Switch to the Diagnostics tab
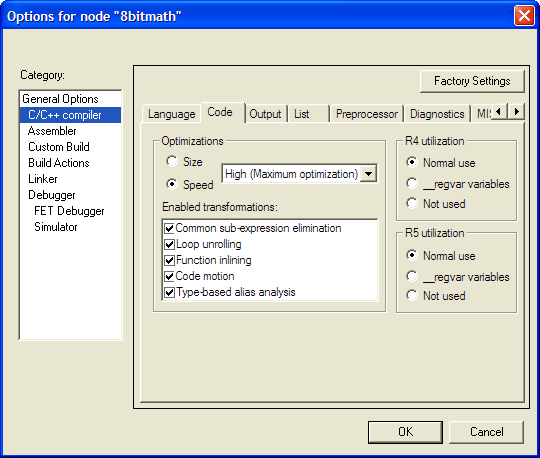 tap(437, 114)
